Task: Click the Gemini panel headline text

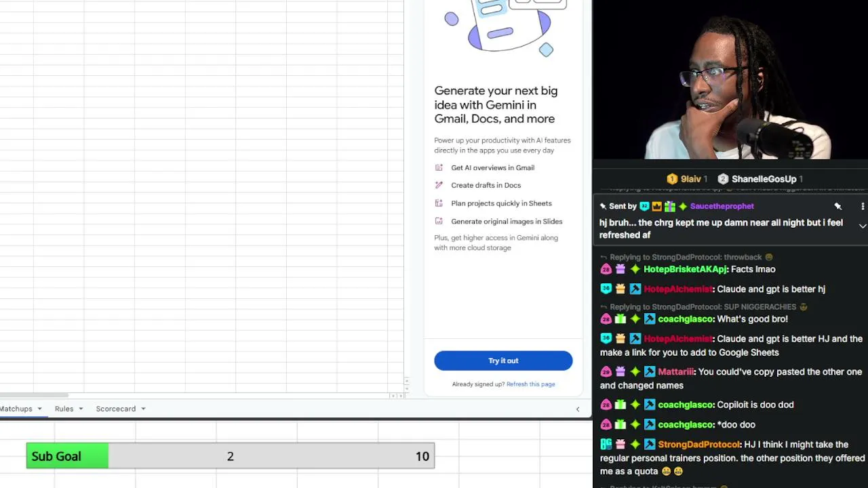Action: click(496, 104)
